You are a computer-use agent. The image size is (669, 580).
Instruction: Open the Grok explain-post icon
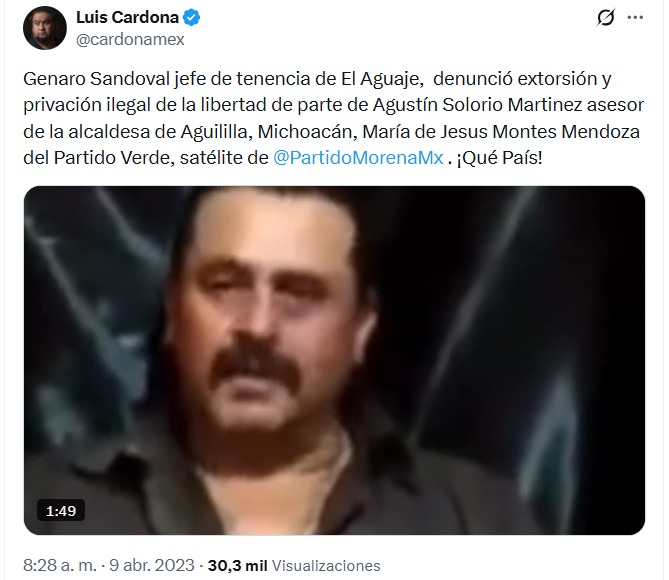pyautogui.click(x=606, y=18)
